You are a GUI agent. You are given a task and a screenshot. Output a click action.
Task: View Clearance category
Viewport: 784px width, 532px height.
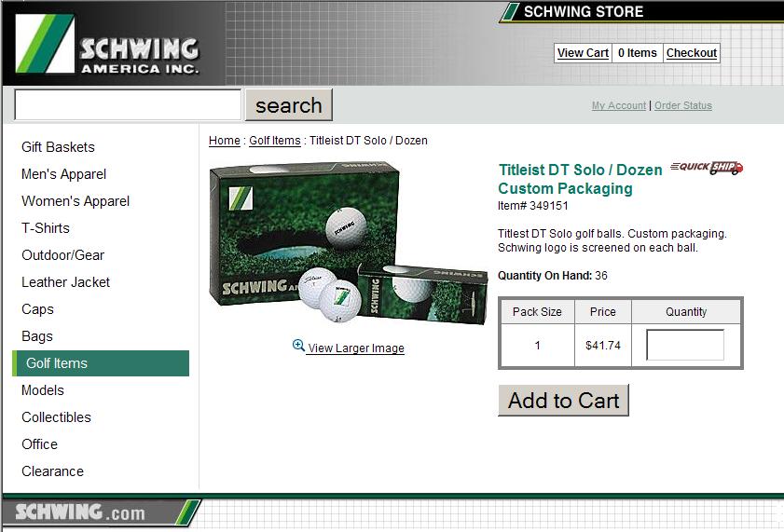pyautogui.click(x=52, y=471)
